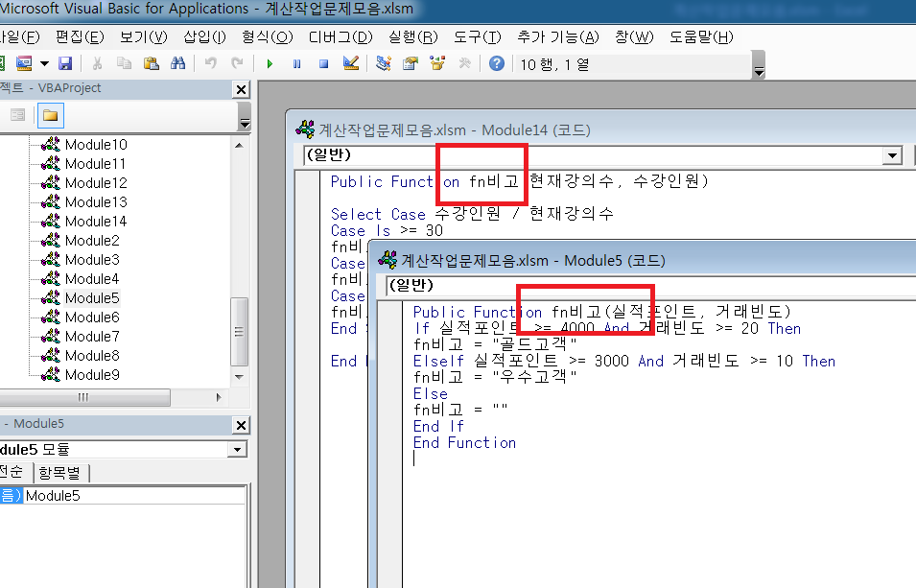This screenshot has height=588, width=916.
Task: Toggle Folders view in Project Explorer
Action: [x=49, y=116]
